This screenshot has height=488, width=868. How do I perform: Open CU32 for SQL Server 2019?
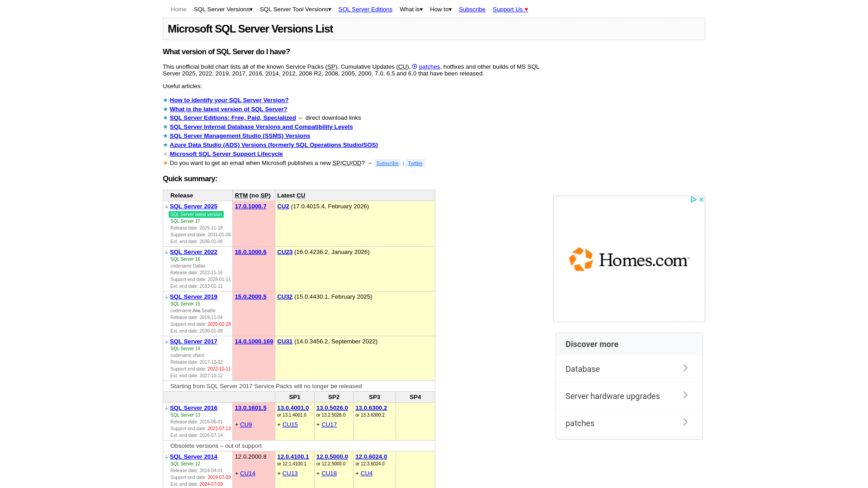coord(285,297)
